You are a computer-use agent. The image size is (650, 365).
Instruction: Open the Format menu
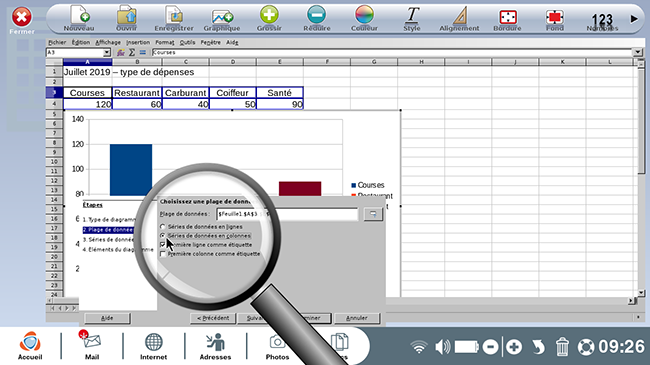[165, 42]
